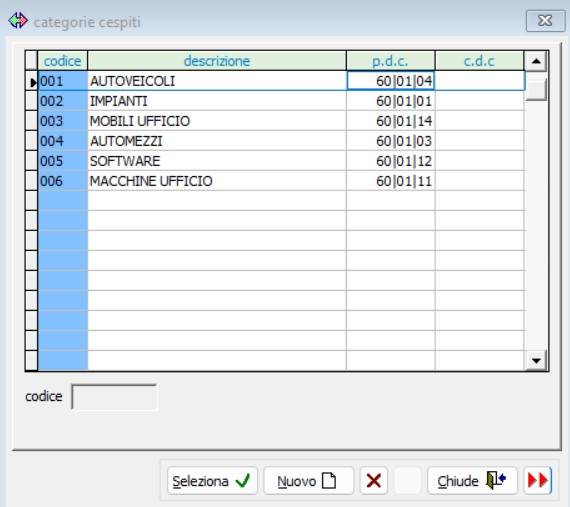Click the descrizione column header

coord(217,61)
